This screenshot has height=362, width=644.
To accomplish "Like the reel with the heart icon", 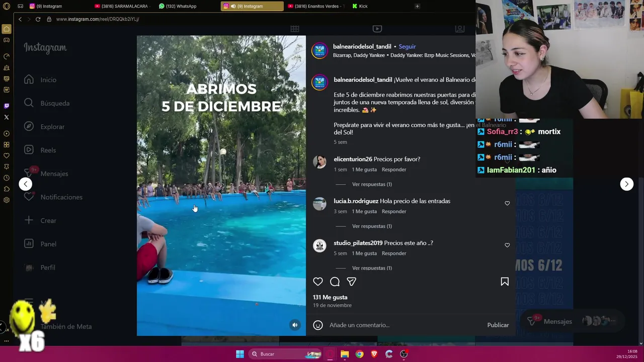I will [x=318, y=282].
